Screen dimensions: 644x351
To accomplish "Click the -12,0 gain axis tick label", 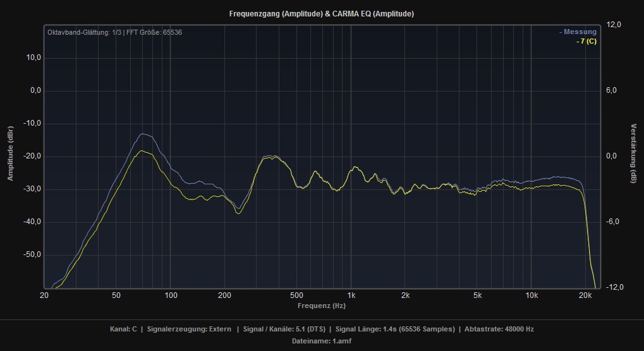I will (x=614, y=288).
